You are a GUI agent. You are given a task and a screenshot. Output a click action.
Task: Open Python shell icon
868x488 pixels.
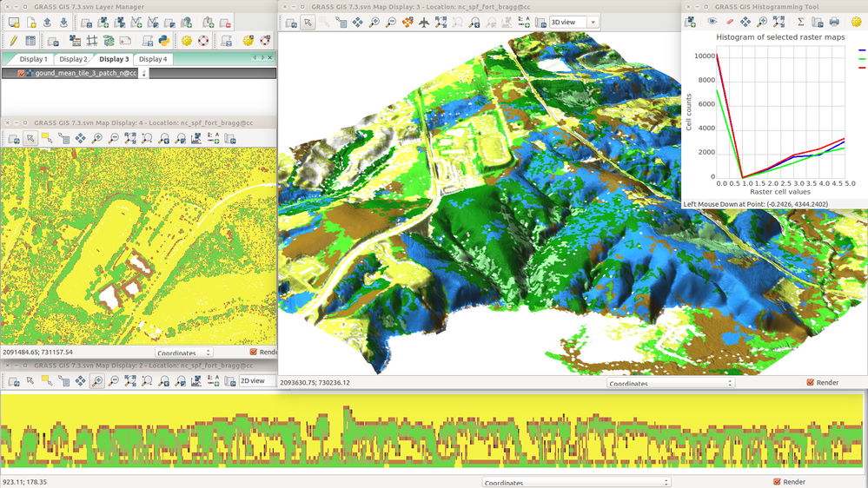coord(164,41)
